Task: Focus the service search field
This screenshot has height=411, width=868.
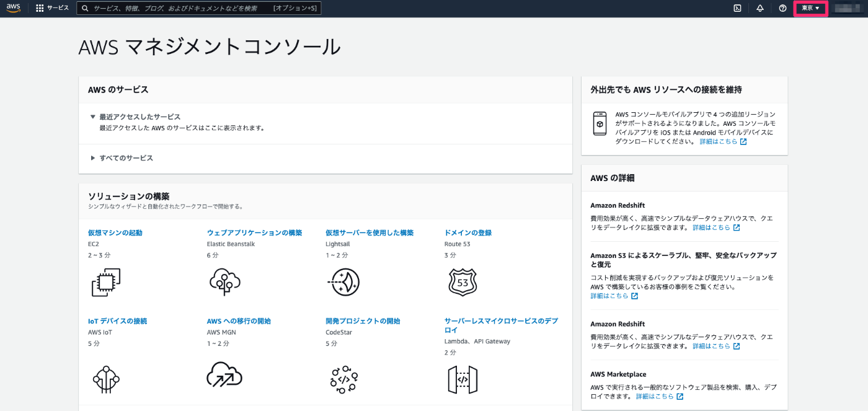Action: [199, 8]
